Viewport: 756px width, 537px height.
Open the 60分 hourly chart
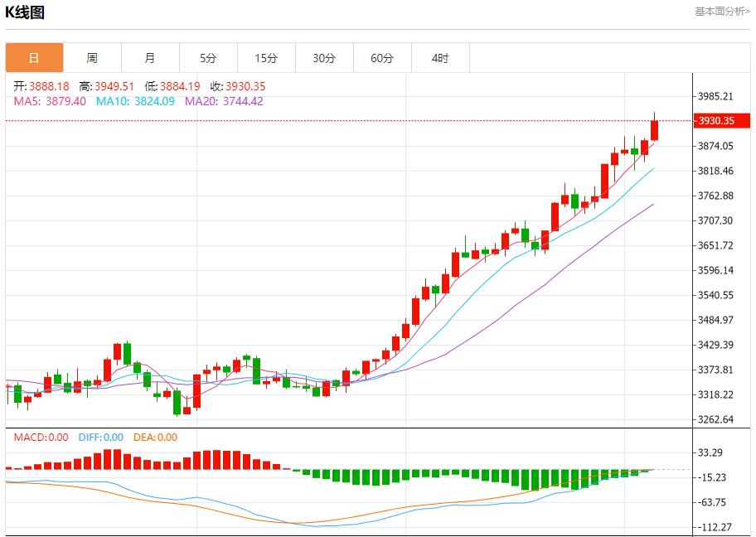click(x=382, y=58)
